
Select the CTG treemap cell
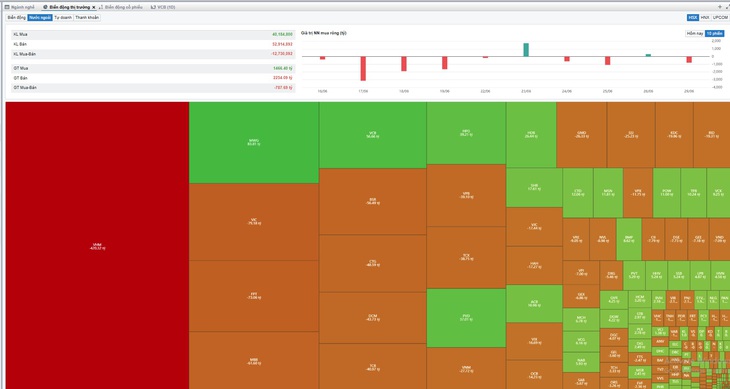[x=372, y=263]
